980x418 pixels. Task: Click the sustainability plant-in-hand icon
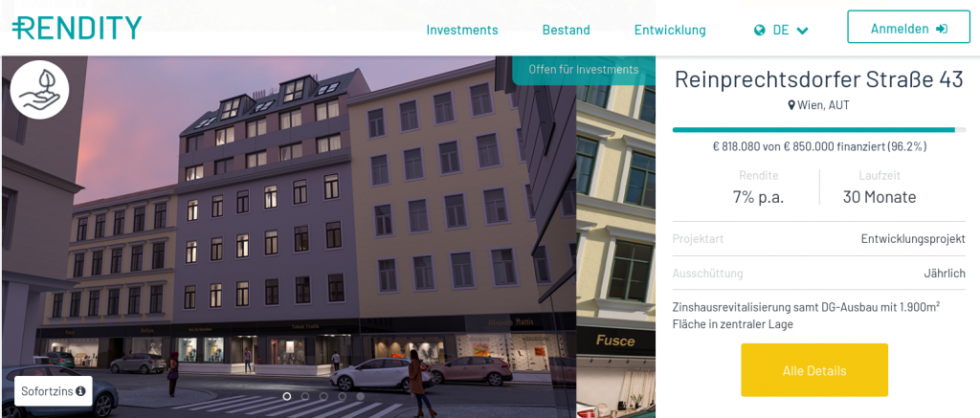pyautogui.click(x=39, y=90)
